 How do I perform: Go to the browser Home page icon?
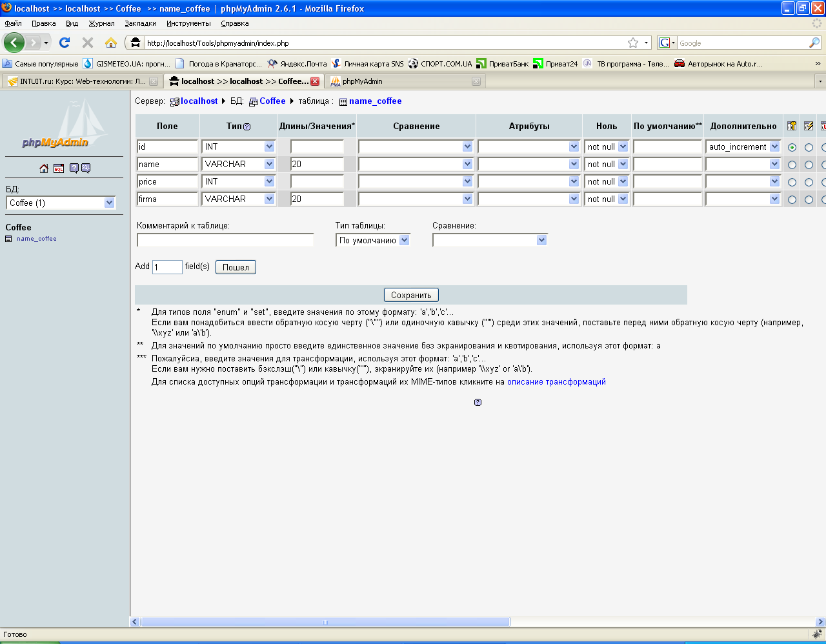[111, 43]
